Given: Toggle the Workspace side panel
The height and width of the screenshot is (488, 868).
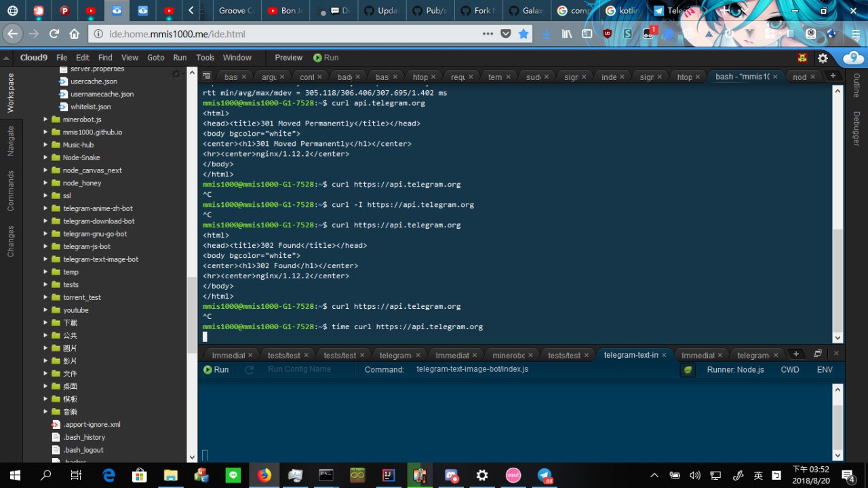Looking at the screenshot, I should point(11,93).
